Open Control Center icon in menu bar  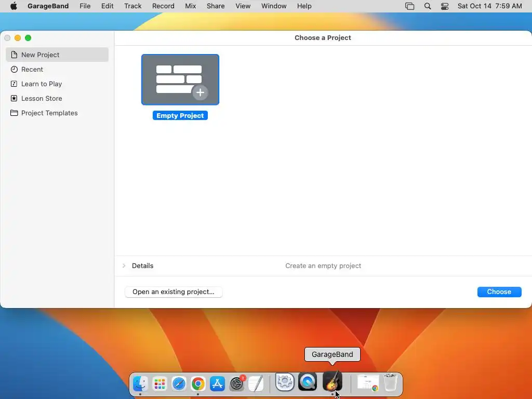[x=445, y=6]
